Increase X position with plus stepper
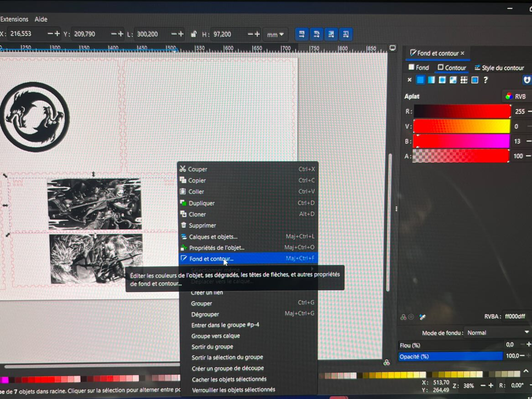532x399 pixels. 57,34
